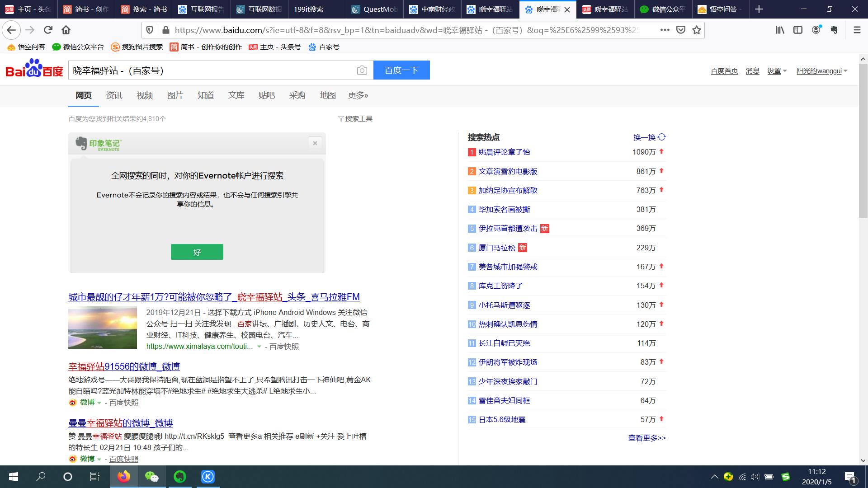Close the Evernote search prompt panel
Image resolution: width=868 pixels, height=488 pixels.
(x=315, y=143)
